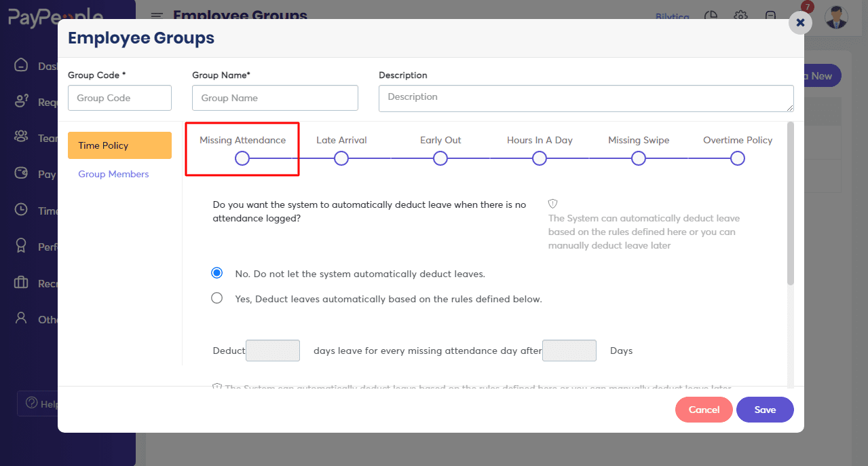Focus the Description text area
This screenshot has height=466, width=868.
pyautogui.click(x=586, y=98)
